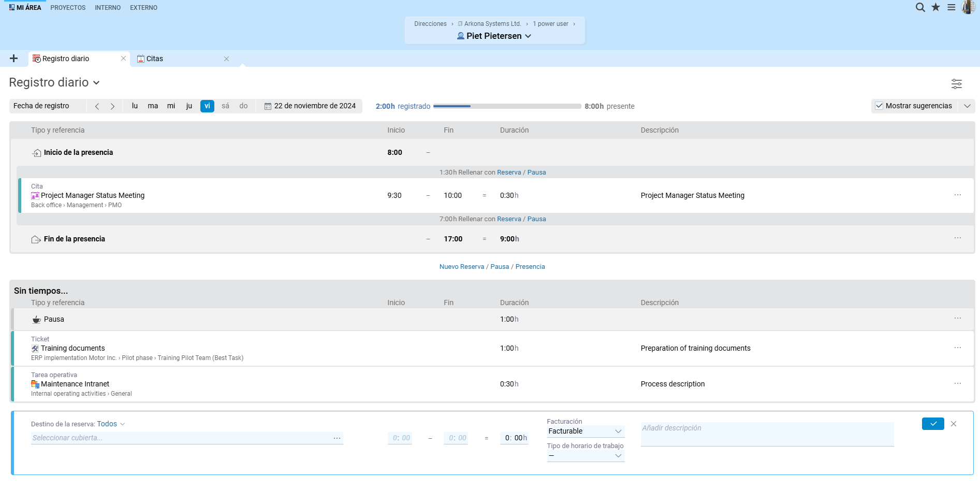The image size is (980, 489).
Task: Select day mi in week bar
Action: pyautogui.click(x=171, y=106)
